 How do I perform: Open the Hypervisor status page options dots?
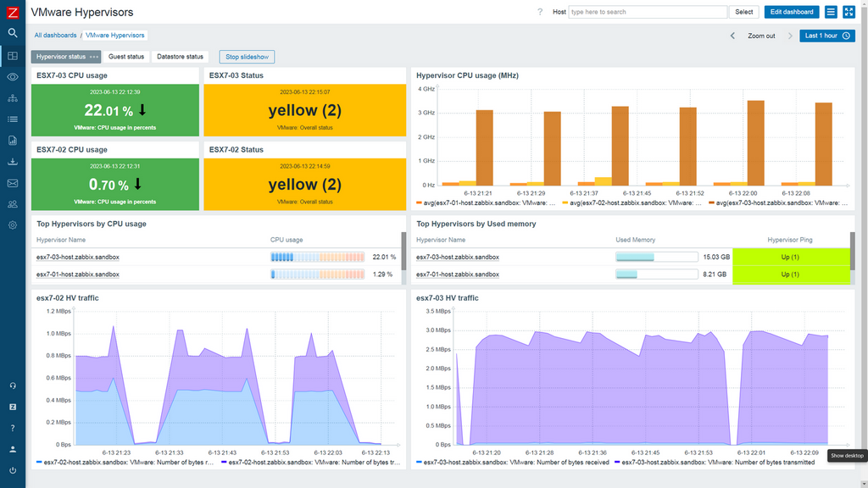(x=94, y=57)
